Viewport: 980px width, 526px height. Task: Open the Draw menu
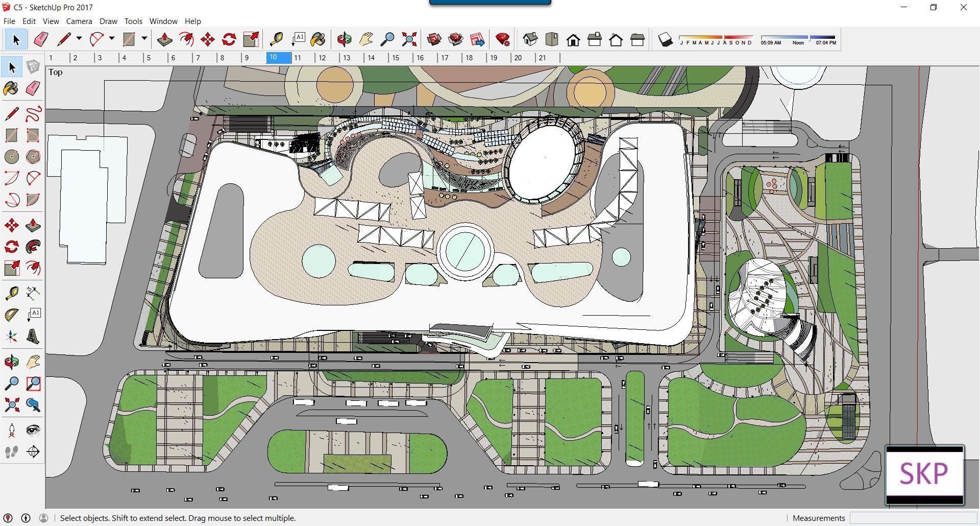(x=108, y=21)
